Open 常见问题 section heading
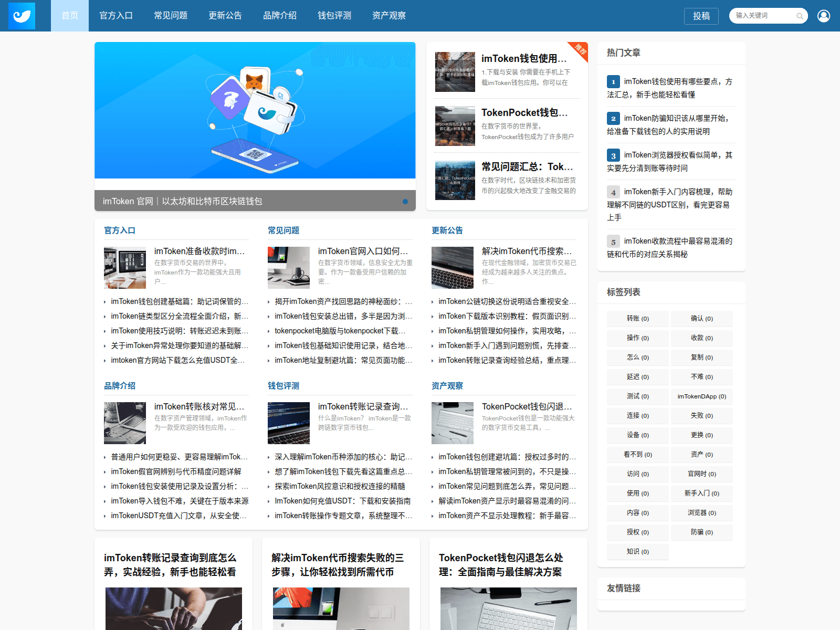Viewport: 840px width, 630px height. click(283, 230)
